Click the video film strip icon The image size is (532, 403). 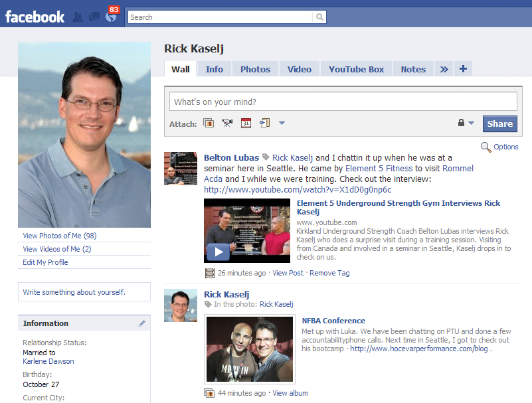(x=210, y=273)
